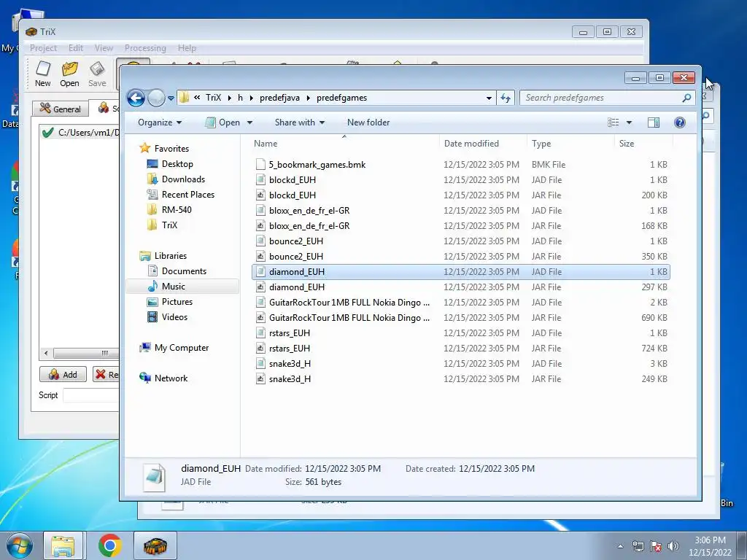The image size is (747, 560).
Task: Click the predefjava breadcrumb segment
Action: [x=279, y=98]
